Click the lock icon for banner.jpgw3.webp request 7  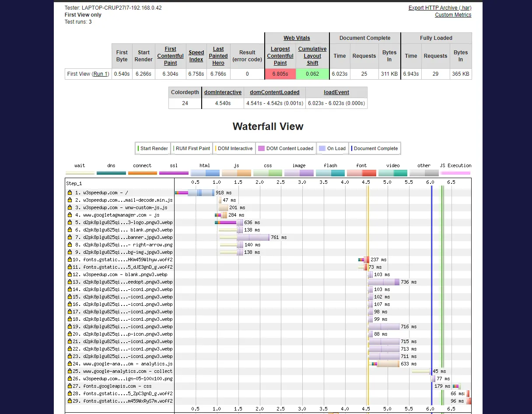(70, 237)
